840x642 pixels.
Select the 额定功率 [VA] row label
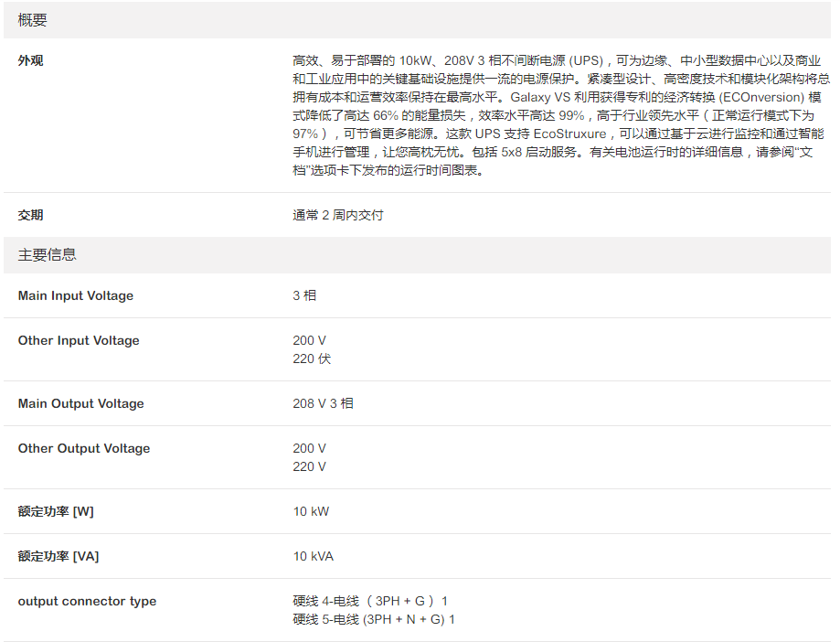59,557
